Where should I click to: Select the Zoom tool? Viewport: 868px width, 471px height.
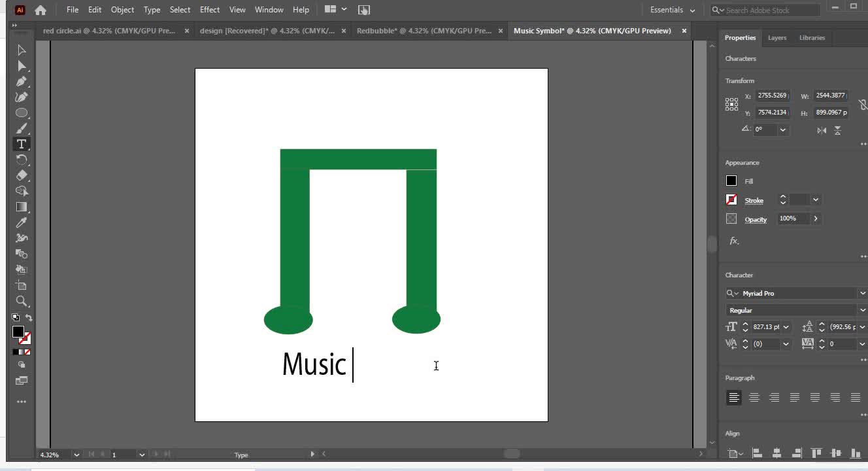point(22,301)
